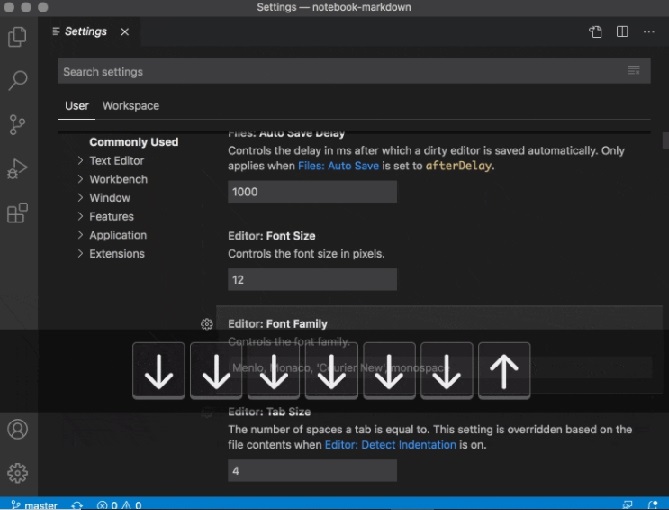Follow the Editor: Detect Indentation link
This screenshot has width=669, height=510.
coord(390,445)
